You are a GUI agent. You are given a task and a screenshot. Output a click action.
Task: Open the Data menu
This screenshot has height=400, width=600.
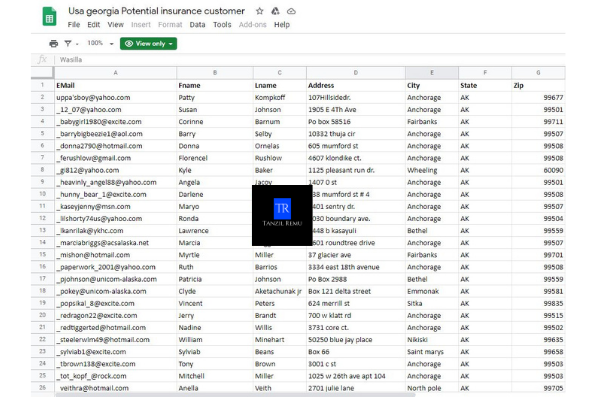click(x=197, y=24)
